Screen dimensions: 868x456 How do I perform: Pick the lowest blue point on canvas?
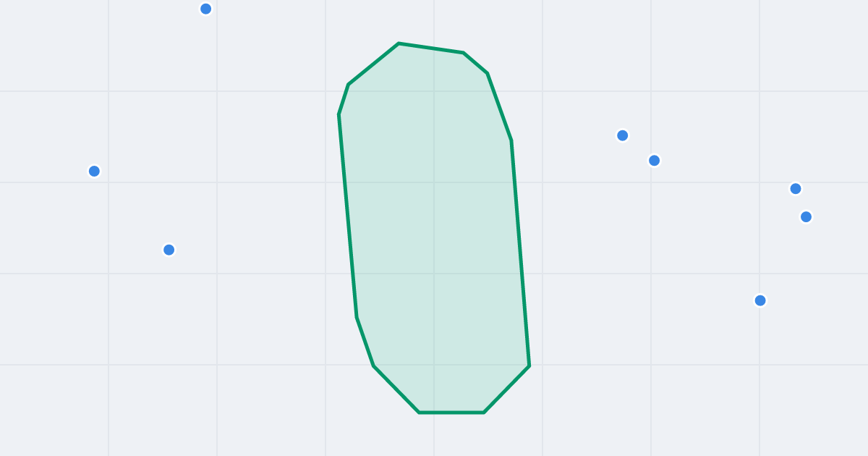click(759, 300)
